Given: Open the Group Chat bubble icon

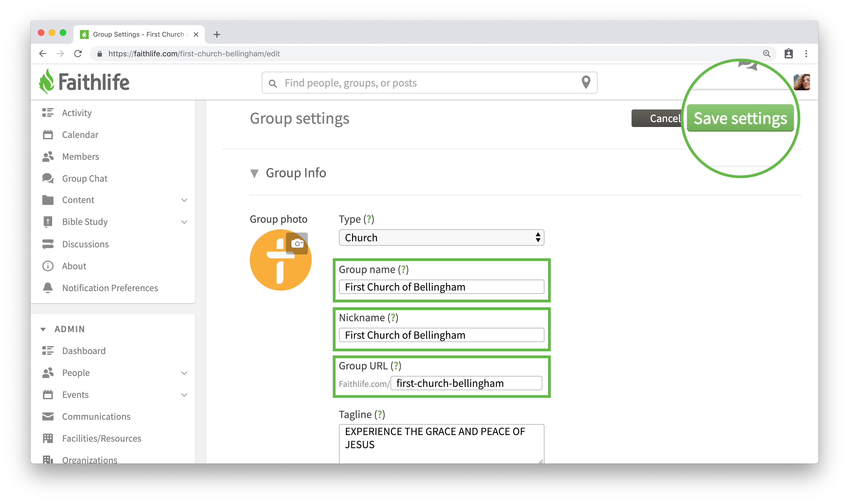Looking at the screenshot, I should coord(48,178).
